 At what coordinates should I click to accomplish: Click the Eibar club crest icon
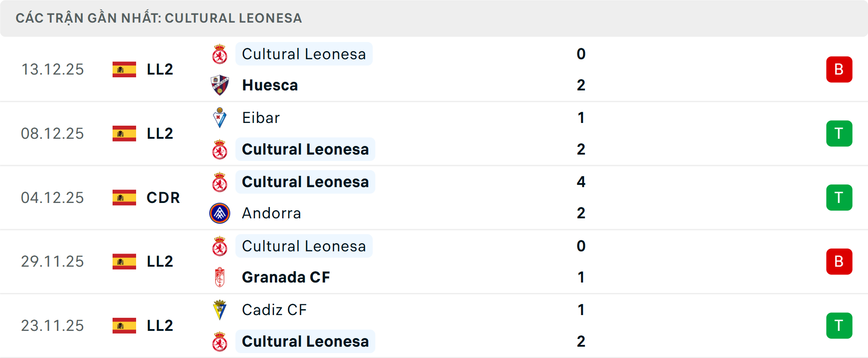click(x=220, y=118)
